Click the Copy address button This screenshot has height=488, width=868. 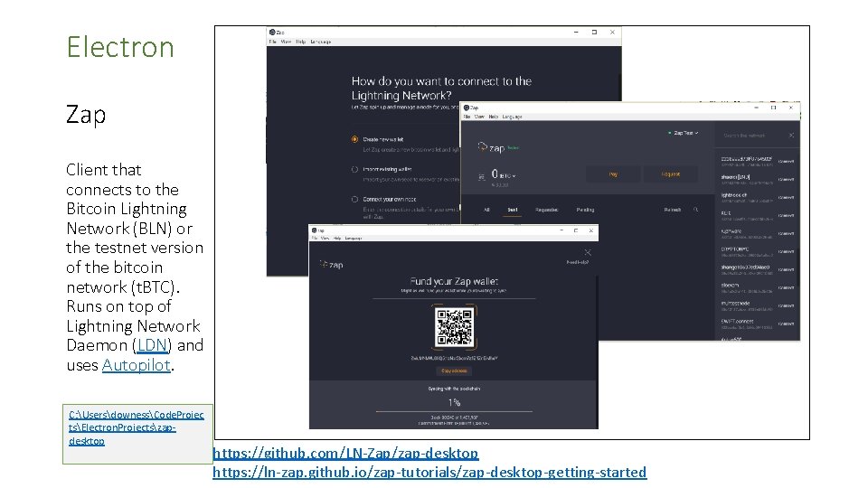tap(454, 371)
